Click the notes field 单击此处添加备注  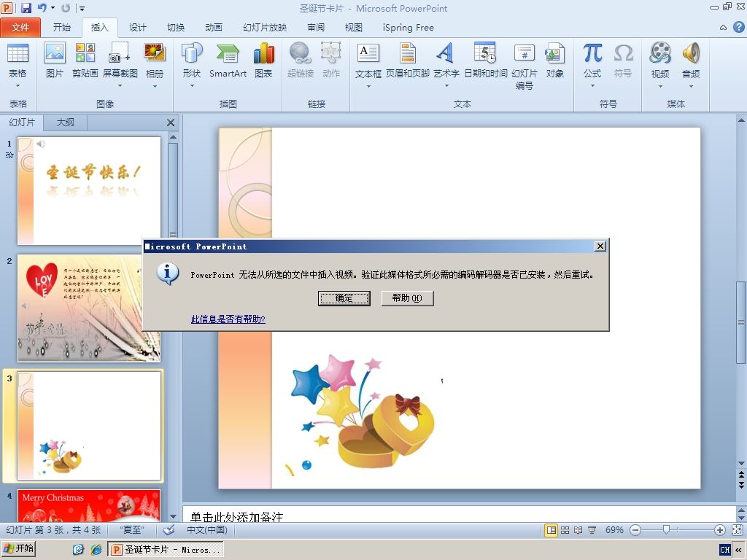[x=460, y=516]
